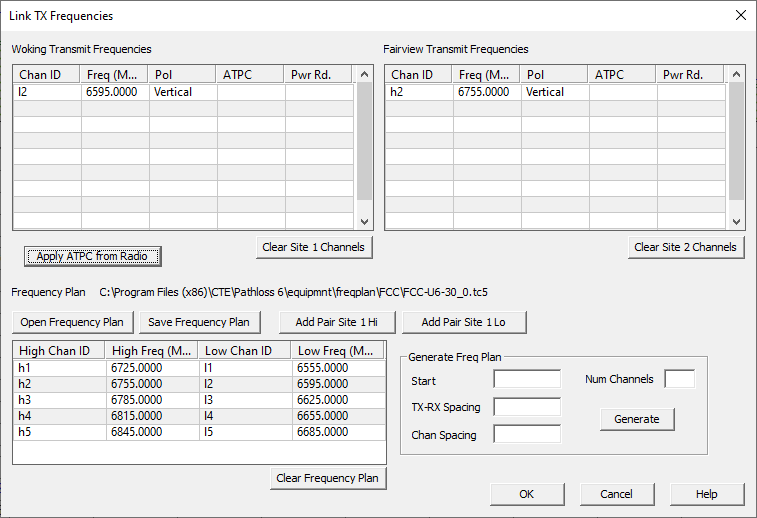Clear Site 1 Channels
This screenshot has width=757, height=518.
click(316, 247)
